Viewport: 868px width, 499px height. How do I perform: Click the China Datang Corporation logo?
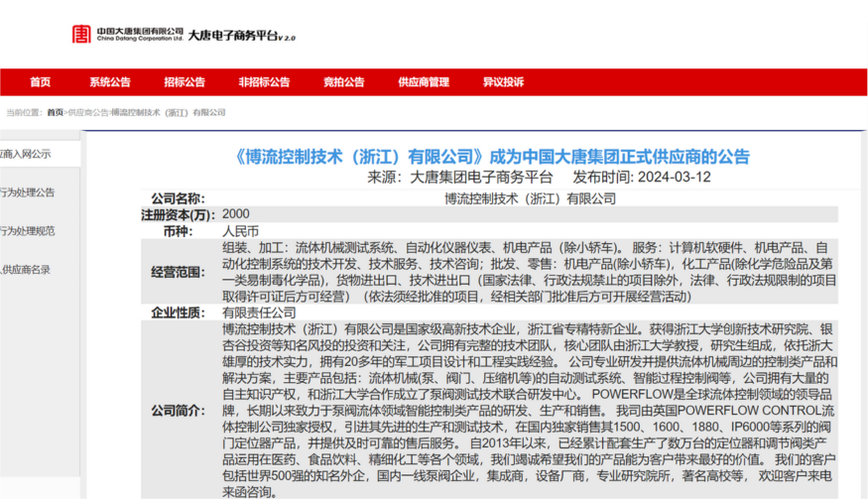coord(127,35)
